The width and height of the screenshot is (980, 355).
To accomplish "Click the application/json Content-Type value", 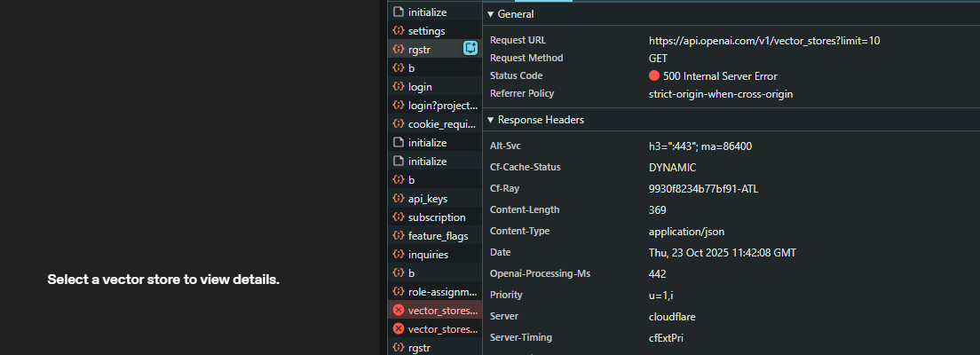I will tap(687, 231).
